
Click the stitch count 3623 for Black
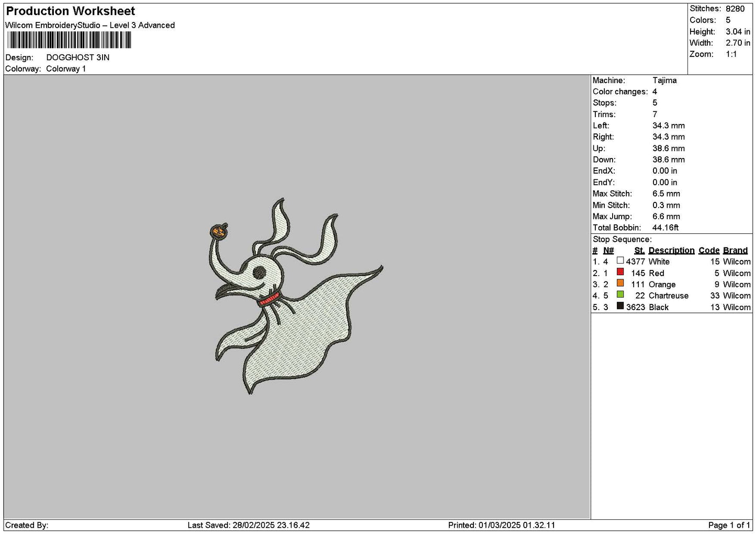point(636,308)
